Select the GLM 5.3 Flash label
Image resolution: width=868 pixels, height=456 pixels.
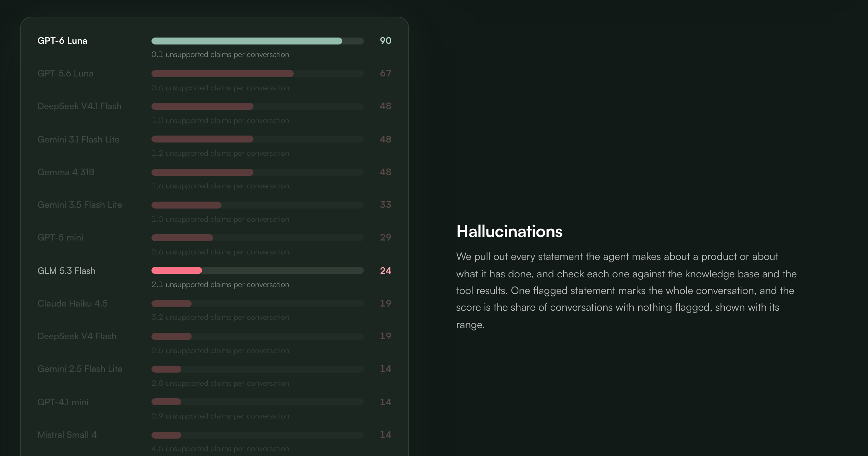(66, 271)
